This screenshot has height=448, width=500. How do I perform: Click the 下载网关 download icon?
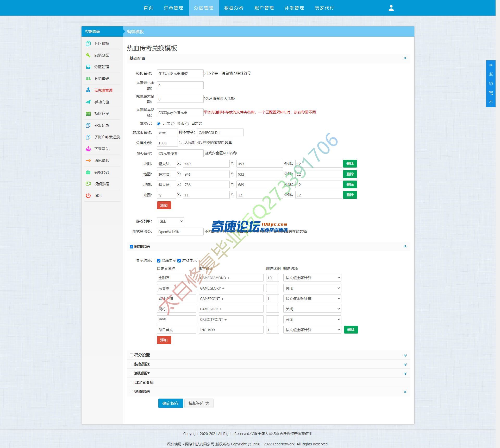88,149
